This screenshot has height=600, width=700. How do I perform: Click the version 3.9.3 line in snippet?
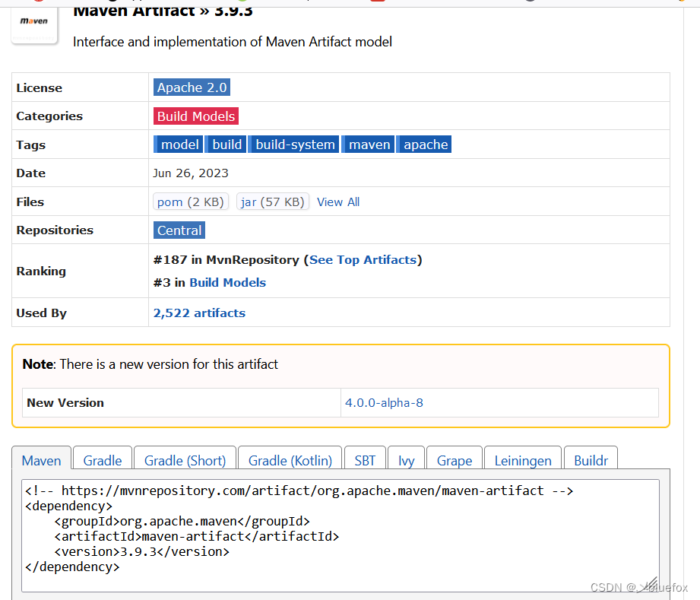142,552
